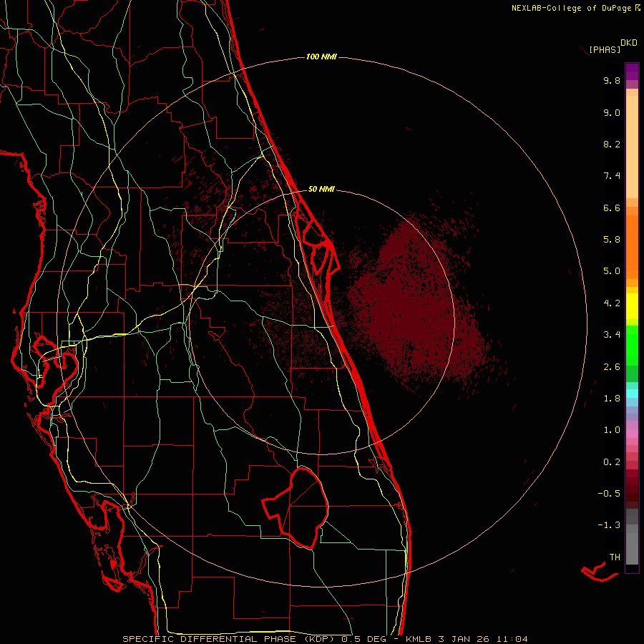Click the TH label at legend bottom

coord(615,557)
